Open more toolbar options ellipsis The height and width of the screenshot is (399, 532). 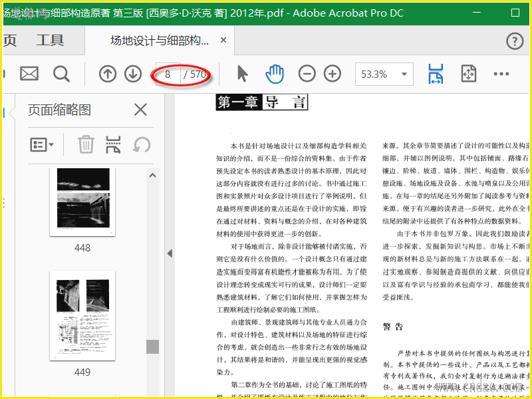point(501,74)
